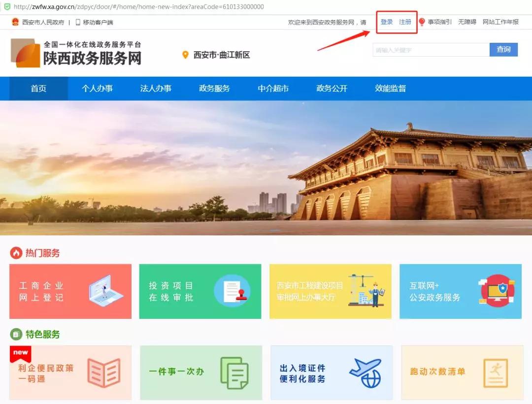Click the green documents icon

tap(234, 373)
